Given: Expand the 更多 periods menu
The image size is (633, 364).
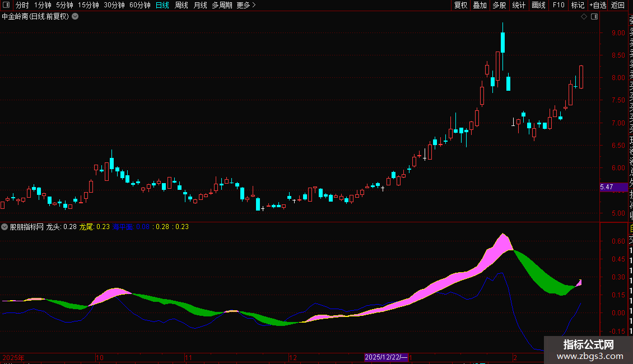Looking at the screenshot, I should coord(246,5).
